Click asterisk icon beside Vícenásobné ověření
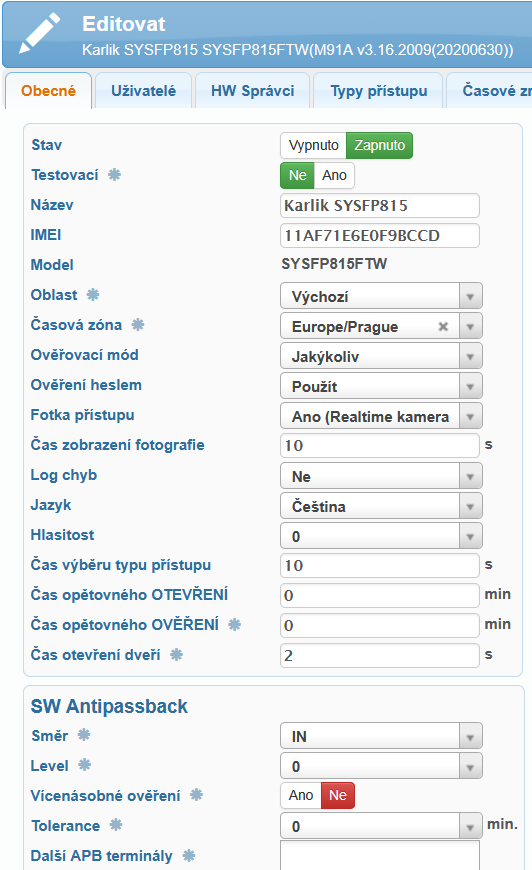532x870 pixels. point(196,795)
